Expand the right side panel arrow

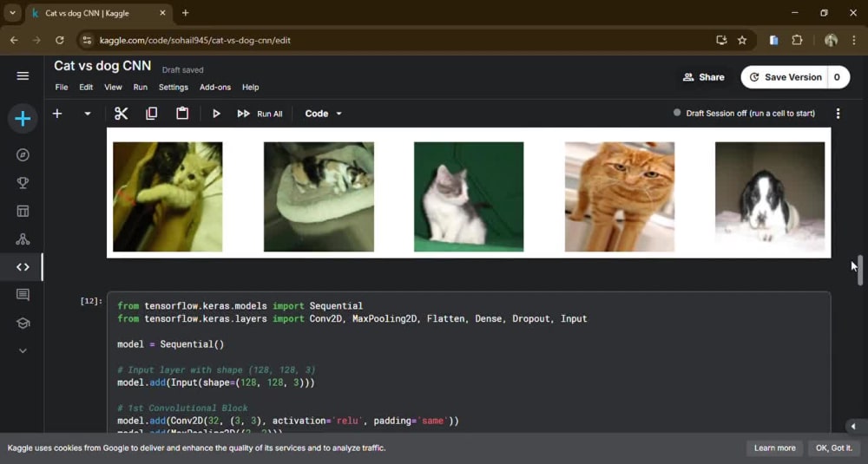[853, 427]
